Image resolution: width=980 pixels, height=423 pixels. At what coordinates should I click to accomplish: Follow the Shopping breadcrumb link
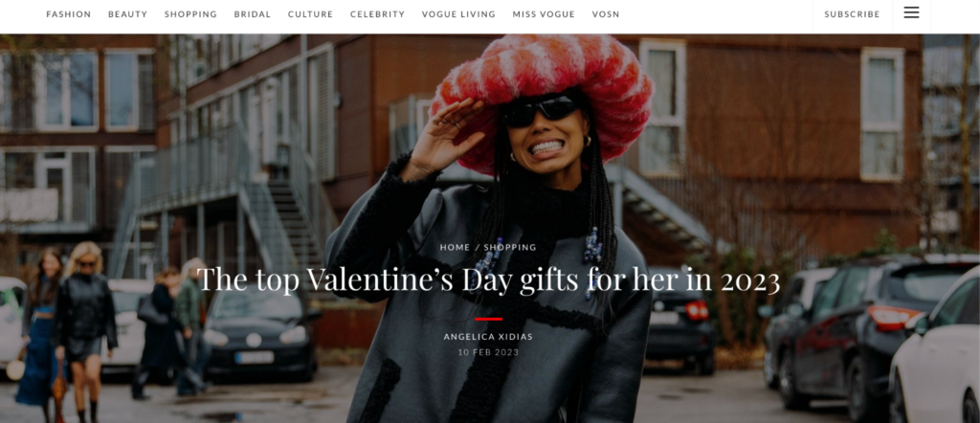[x=510, y=248]
